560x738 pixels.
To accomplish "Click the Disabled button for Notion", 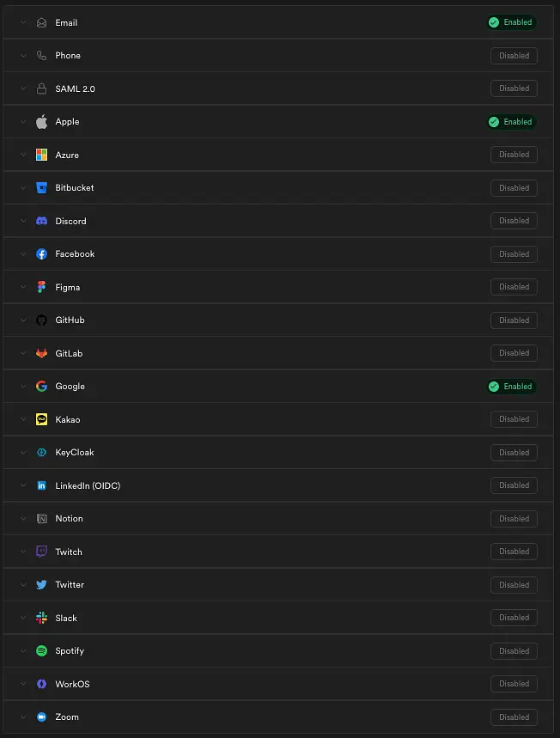I will coord(514,519).
